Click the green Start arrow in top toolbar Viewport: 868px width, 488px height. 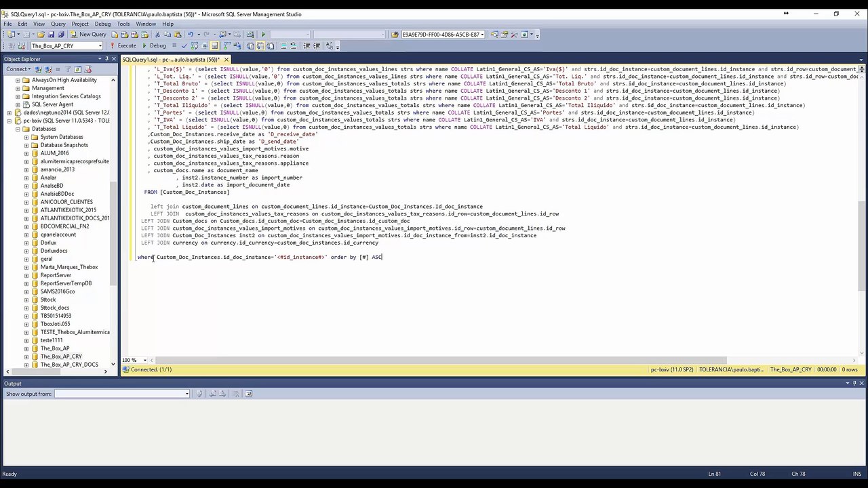[263, 34]
